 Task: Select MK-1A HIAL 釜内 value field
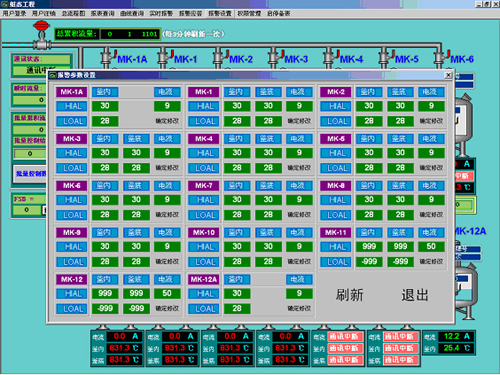[105, 106]
